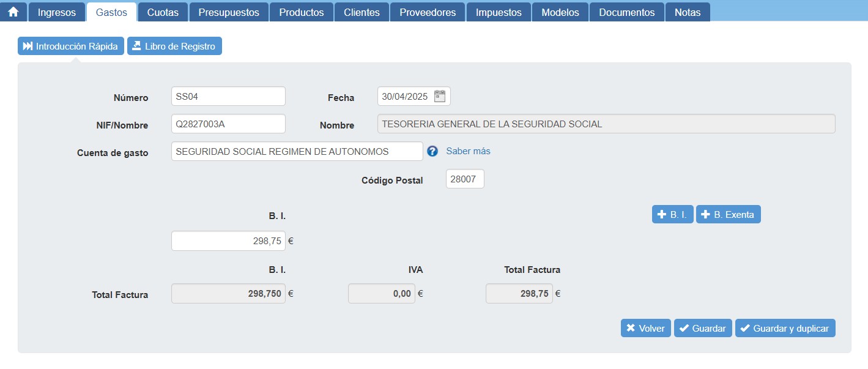The width and height of the screenshot is (868, 369).
Task: Click the Nombre field with TESORERIA GENERAL
Action: tap(606, 124)
